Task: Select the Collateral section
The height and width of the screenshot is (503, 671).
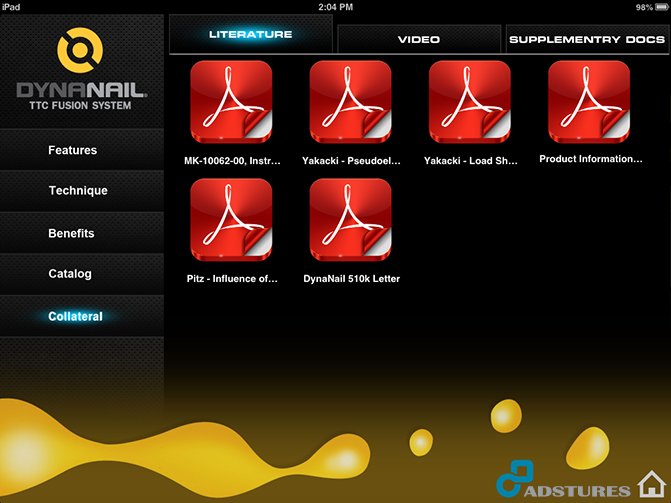Action: click(82, 316)
